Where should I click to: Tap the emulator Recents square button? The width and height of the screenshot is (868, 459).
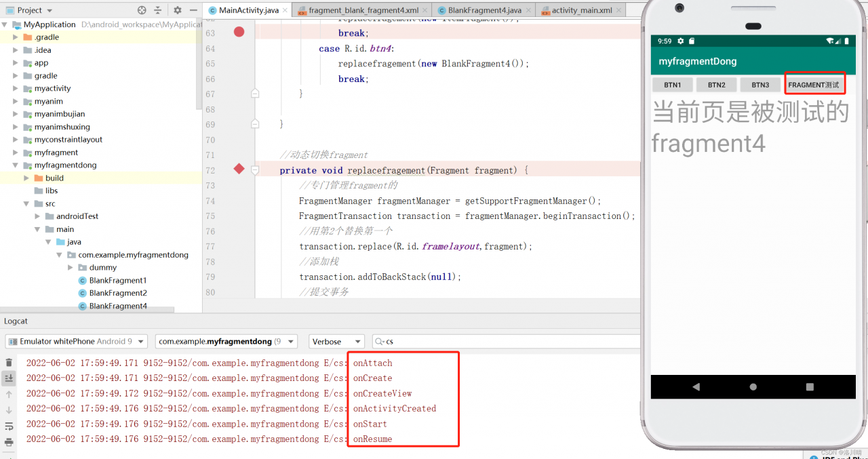(810, 386)
